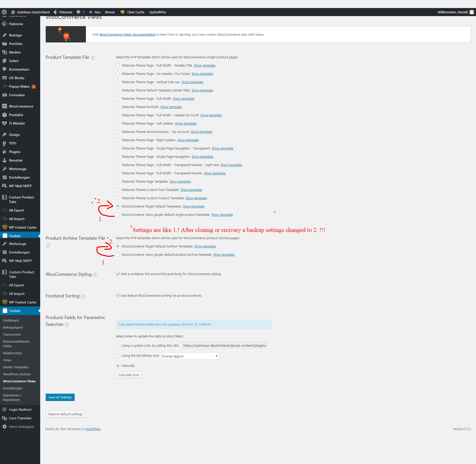
Task: Click the comments bubble in admin bar
Action: tap(78, 12)
